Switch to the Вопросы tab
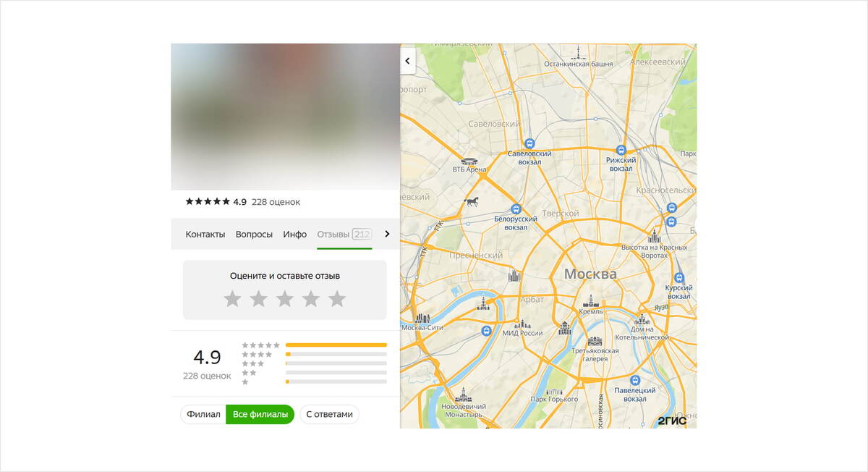 (254, 234)
